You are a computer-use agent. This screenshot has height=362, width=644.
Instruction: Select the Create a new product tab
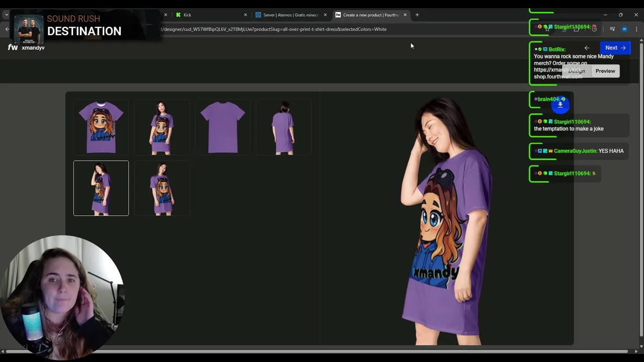click(371, 15)
